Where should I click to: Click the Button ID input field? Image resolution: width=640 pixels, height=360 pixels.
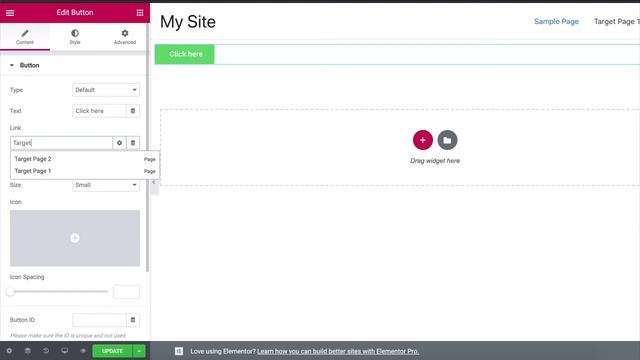[x=99, y=320]
